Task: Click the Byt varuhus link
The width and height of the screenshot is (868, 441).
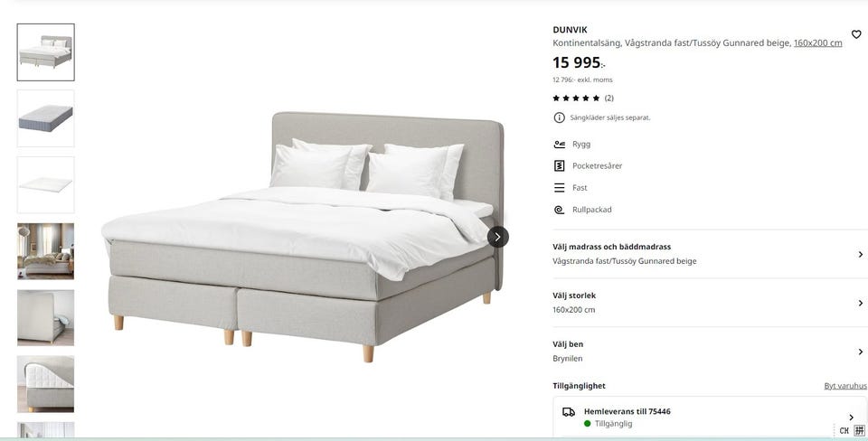Action: [x=845, y=386]
